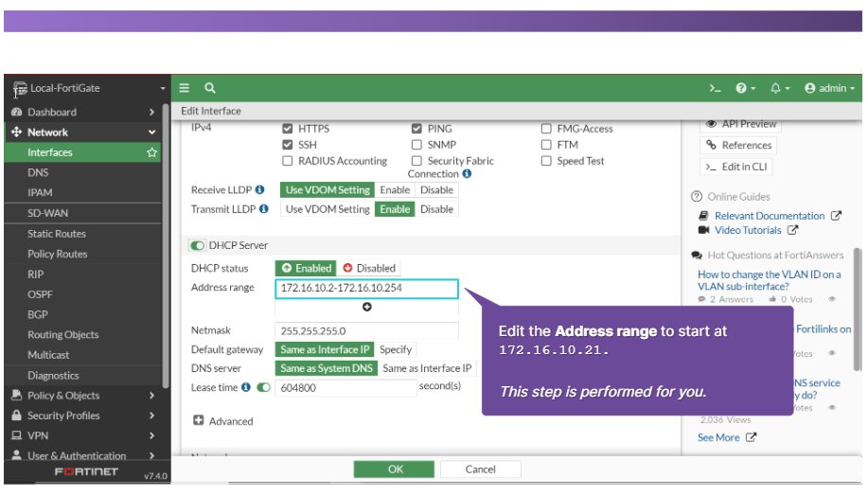Viewport: 868px width, 496px height.
Task: Click the Relevant Documentation external link icon
Action: 836,216
